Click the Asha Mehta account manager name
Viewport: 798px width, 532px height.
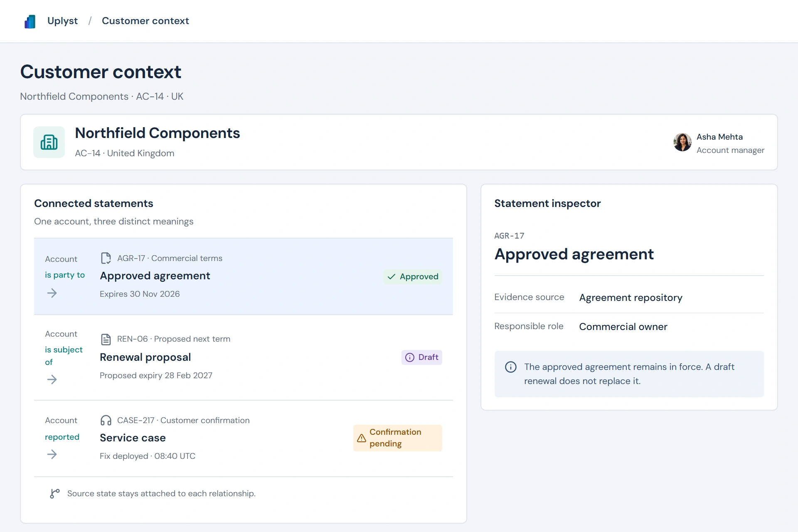719,137
